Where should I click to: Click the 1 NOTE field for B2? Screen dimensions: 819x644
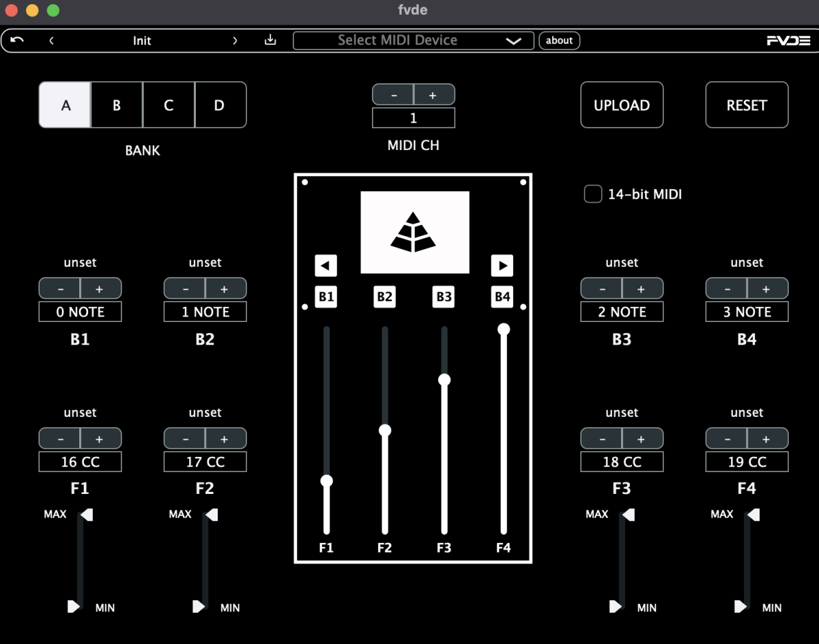tap(205, 312)
